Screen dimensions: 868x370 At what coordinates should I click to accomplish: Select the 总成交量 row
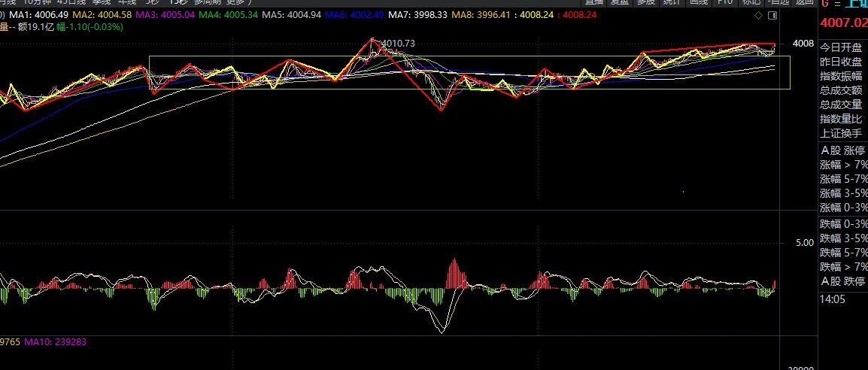[842, 105]
